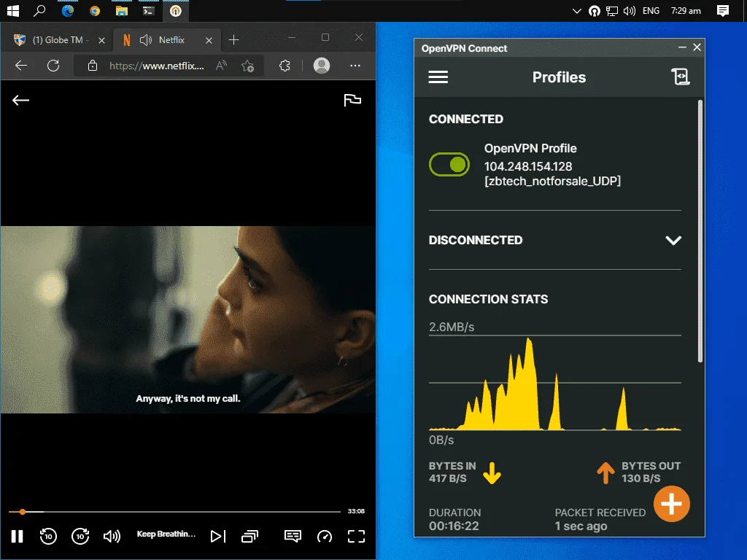
Task: Mute the Netflix player volume
Action: click(112, 536)
